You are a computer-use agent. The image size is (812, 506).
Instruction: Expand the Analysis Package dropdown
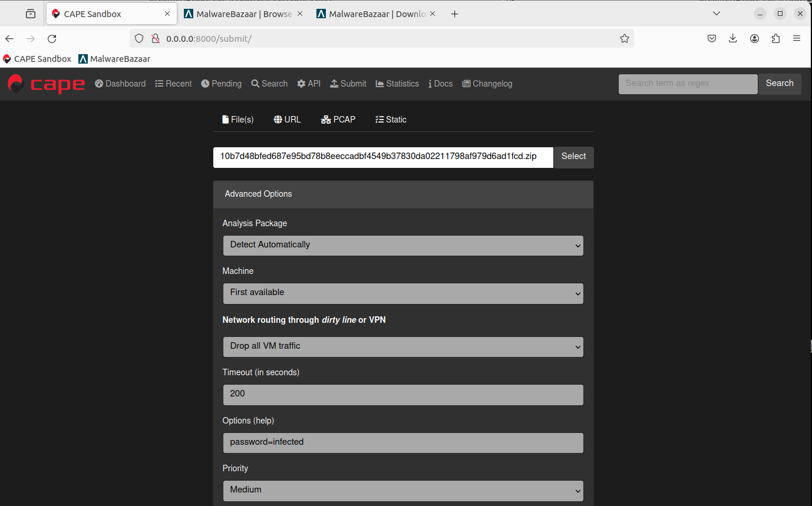[402, 245]
